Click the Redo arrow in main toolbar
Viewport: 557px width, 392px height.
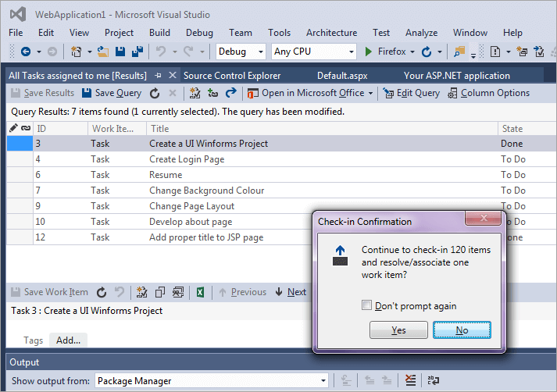[188, 52]
